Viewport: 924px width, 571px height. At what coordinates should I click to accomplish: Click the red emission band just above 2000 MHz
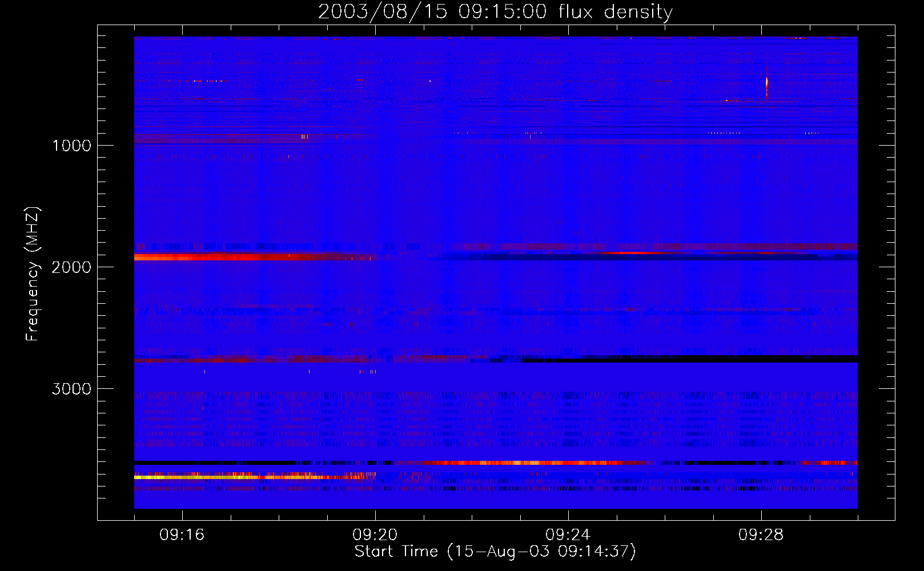[254, 258]
